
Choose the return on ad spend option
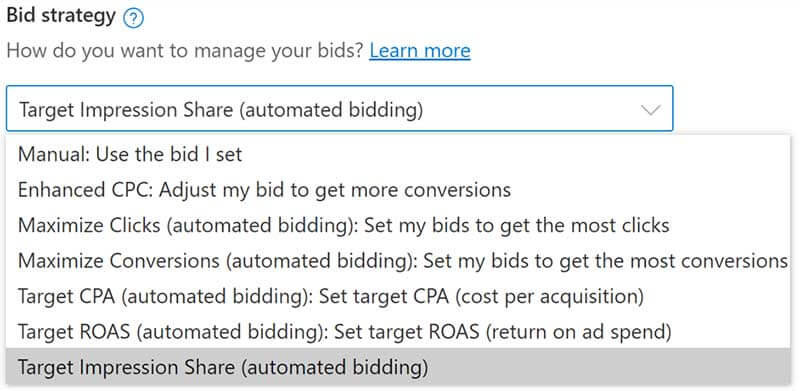coord(398,332)
